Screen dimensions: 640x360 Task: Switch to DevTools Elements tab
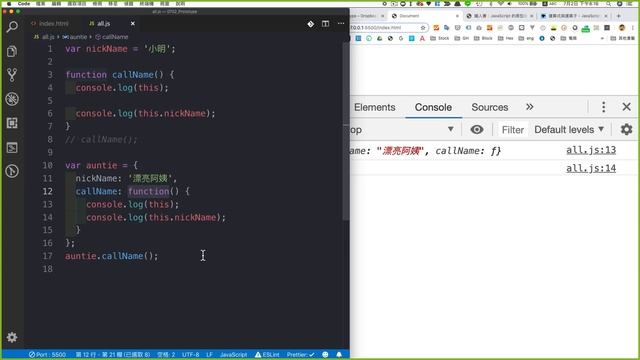coord(375,107)
